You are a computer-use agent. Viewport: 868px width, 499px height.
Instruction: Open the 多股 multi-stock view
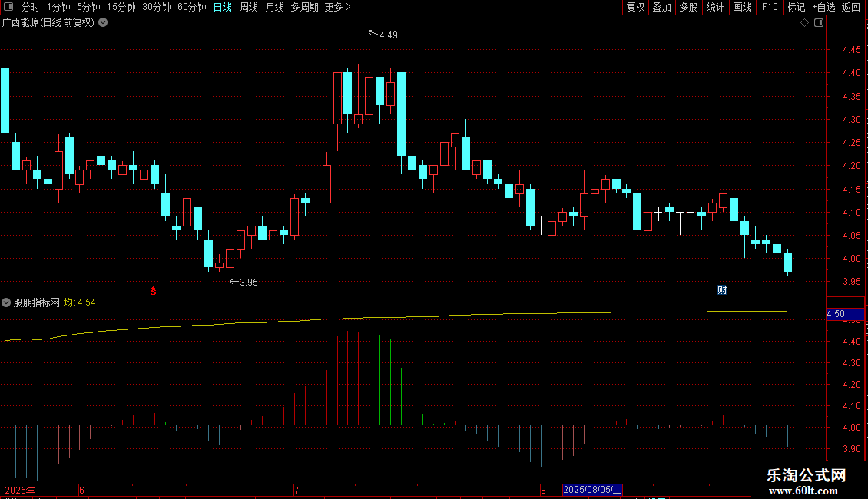pyautogui.click(x=689, y=7)
